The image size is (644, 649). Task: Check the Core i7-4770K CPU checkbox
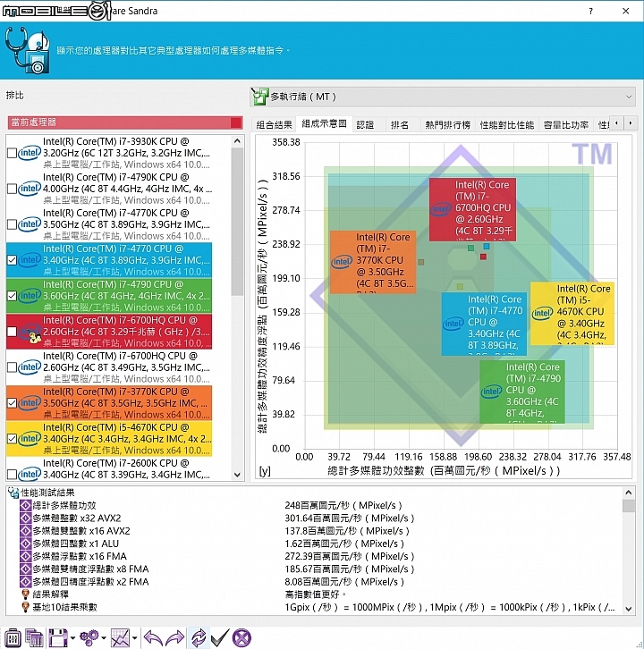point(12,224)
